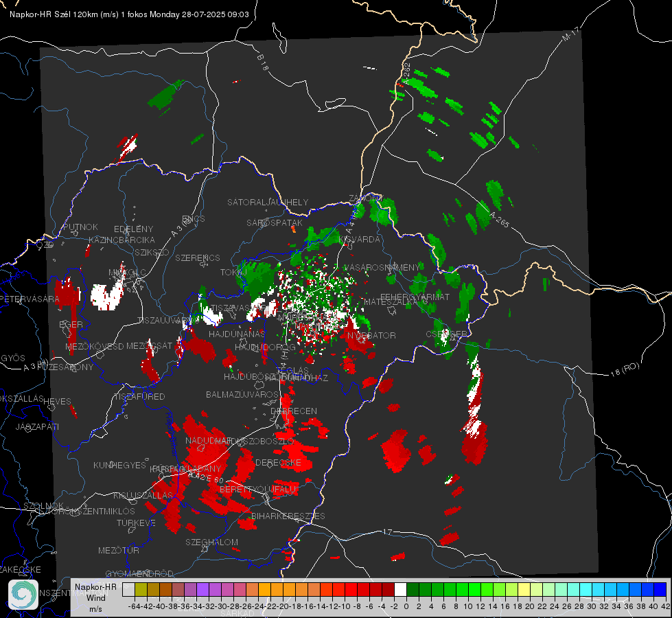Click the TISZAFÜRED city label
The image size is (672, 618).
(140, 397)
